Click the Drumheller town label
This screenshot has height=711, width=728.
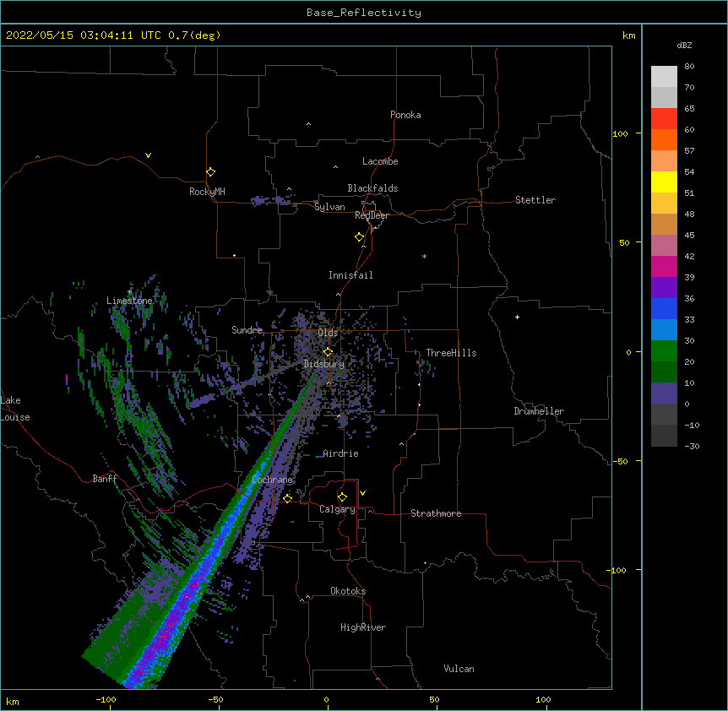(x=539, y=411)
